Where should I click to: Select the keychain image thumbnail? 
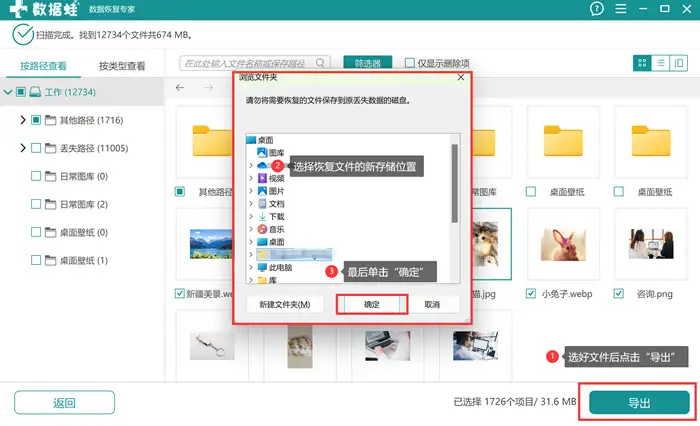pos(212,346)
